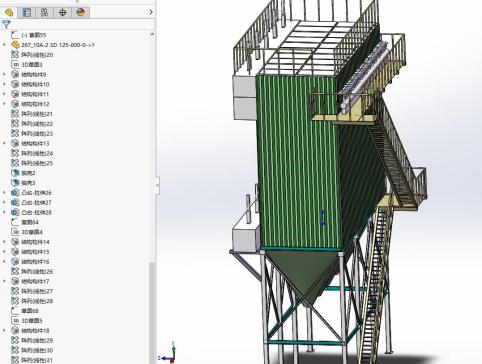Expand the 结构构件17 node
The height and width of the screenshot is (364, 482).
pyautogui.click(x=4, y=281)
